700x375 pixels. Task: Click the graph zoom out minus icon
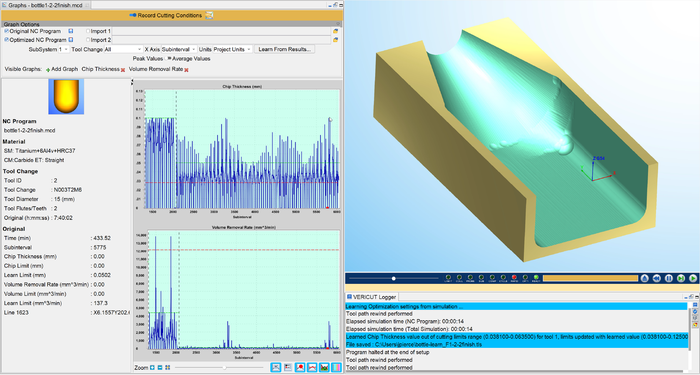click(160, 367)
